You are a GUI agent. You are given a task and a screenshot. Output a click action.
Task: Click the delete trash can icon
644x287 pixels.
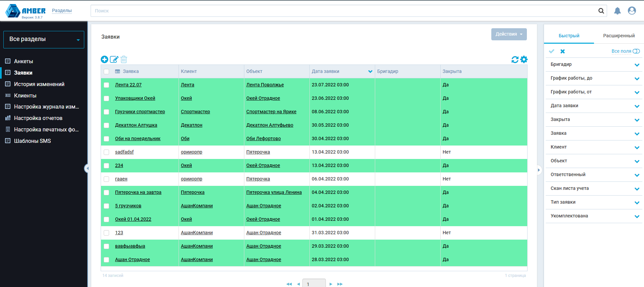tap(124, 59)
